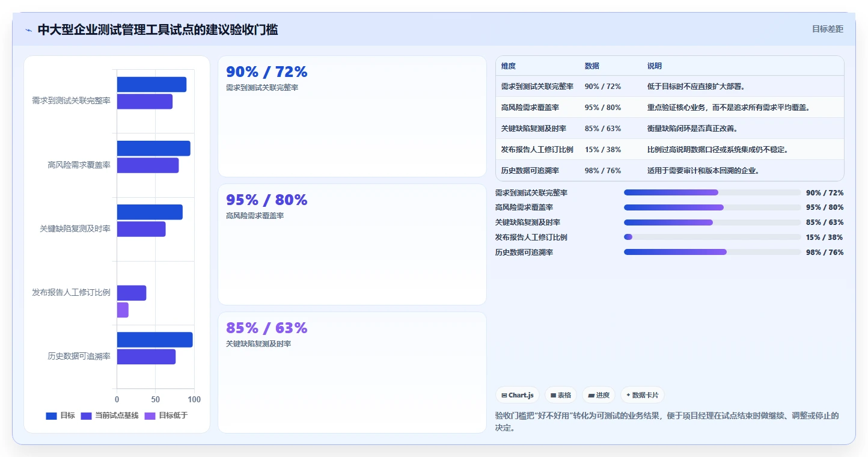868x457 pixels.
Task: Click the 关键缺陷复测及时率 progress bar
Action: click(x=712, y=222)
